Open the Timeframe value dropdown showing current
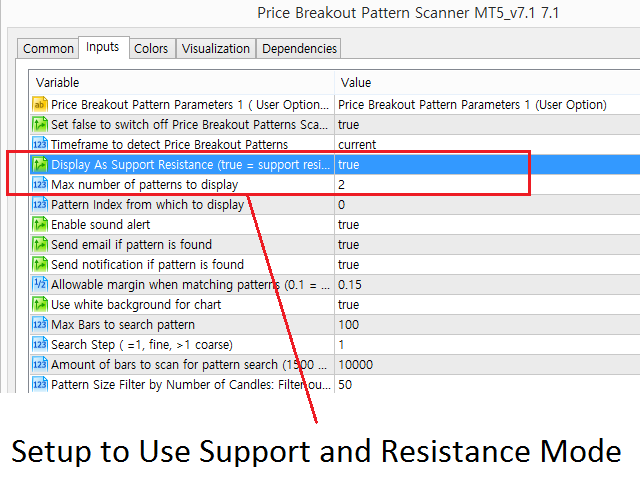The height and width of the screenshot is (480, 640). [x=487, y=144]
